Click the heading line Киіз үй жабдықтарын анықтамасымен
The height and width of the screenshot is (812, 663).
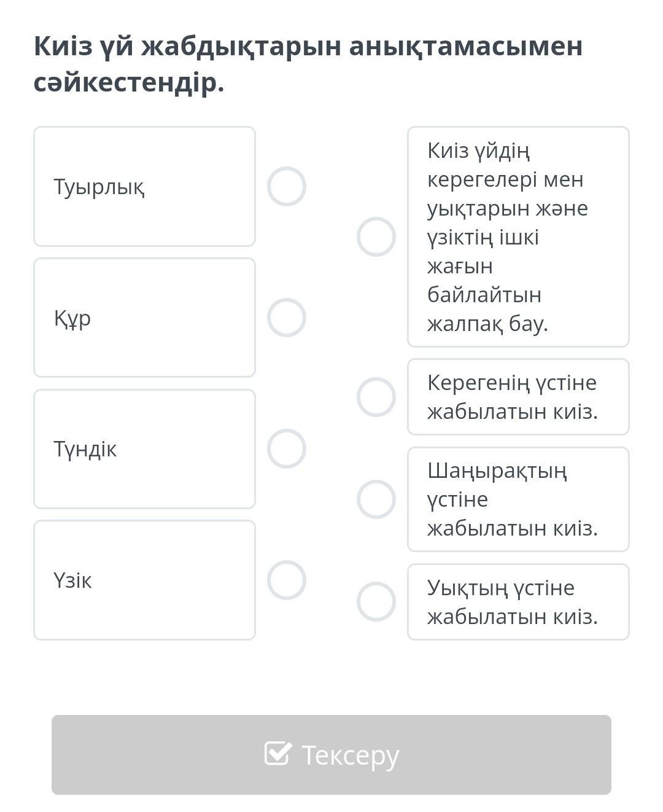308,46
